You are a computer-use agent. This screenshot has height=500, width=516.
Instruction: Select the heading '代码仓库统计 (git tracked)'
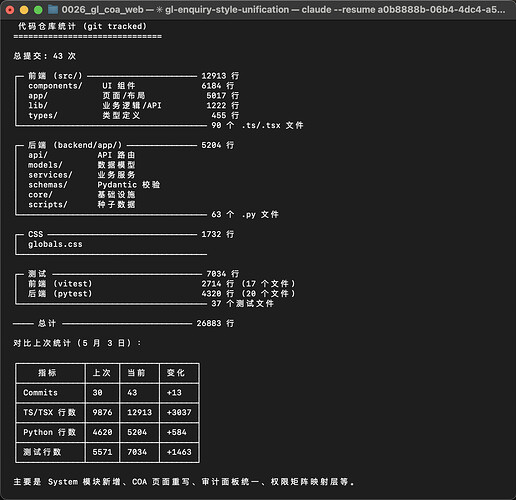82,26
